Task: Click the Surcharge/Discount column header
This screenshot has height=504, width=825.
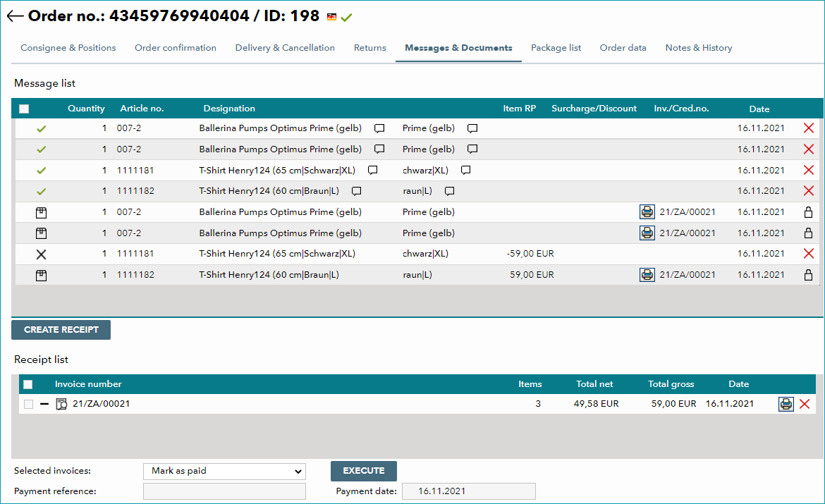Action: tap(594, 109)
